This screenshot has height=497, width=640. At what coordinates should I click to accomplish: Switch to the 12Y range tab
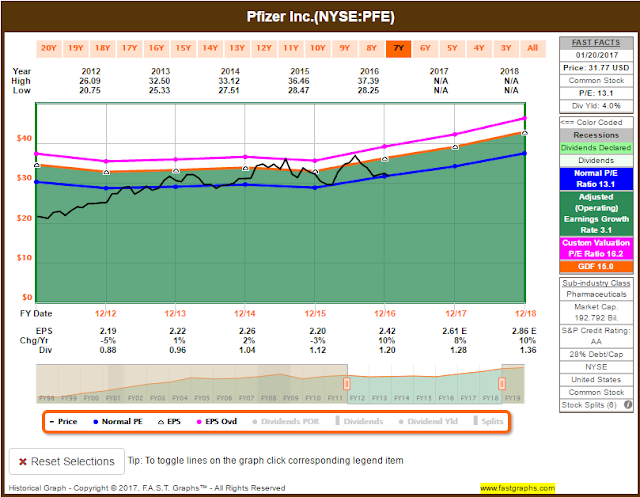click(264, 48)
